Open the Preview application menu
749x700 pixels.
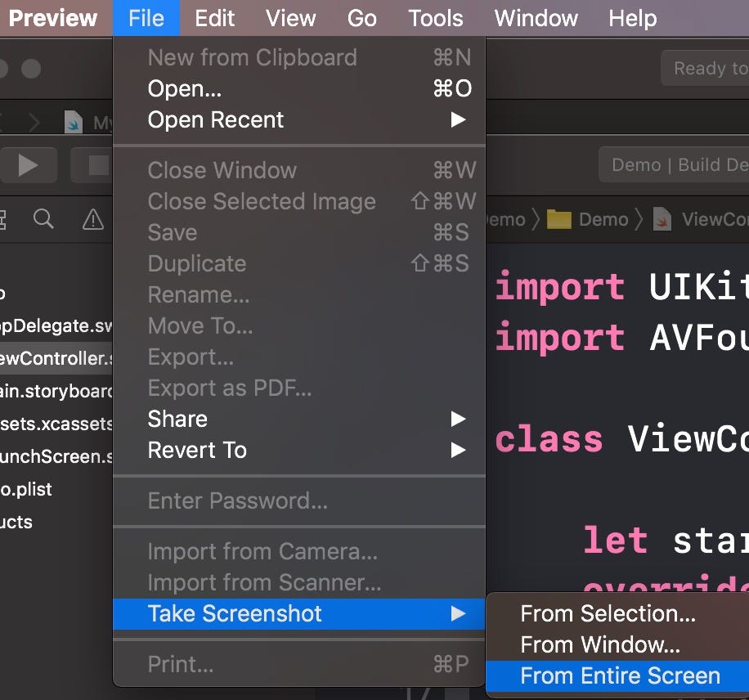[x=53, y=18]
